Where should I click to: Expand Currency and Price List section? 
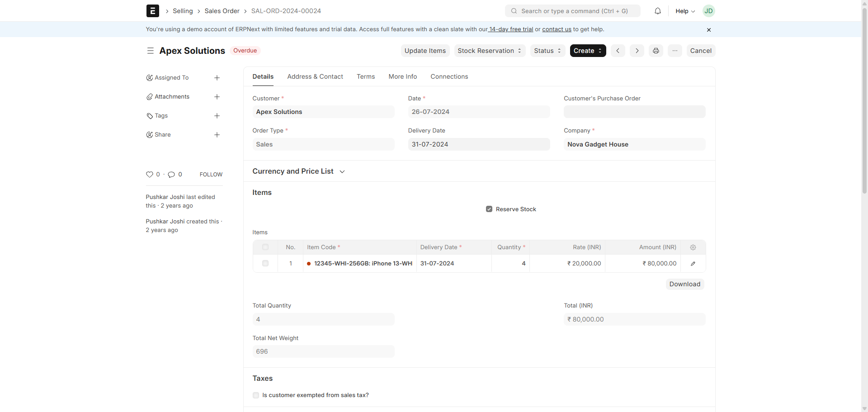click(298, 171)
